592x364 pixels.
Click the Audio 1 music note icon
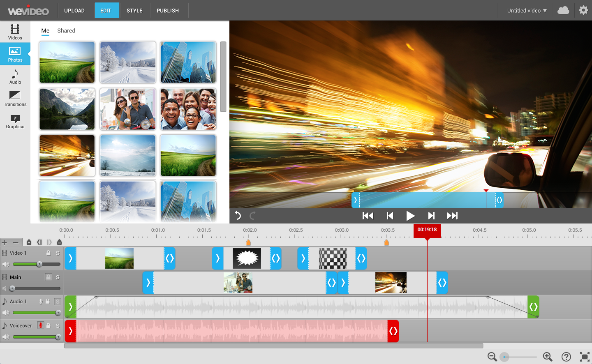[5, 301]
